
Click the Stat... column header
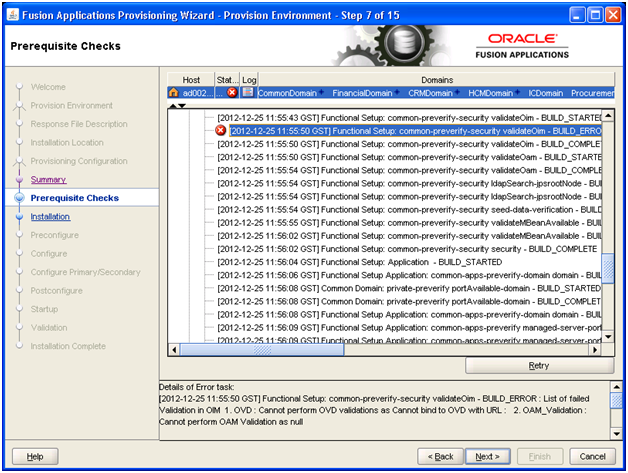pyautogui.click(x=227, y=80)
